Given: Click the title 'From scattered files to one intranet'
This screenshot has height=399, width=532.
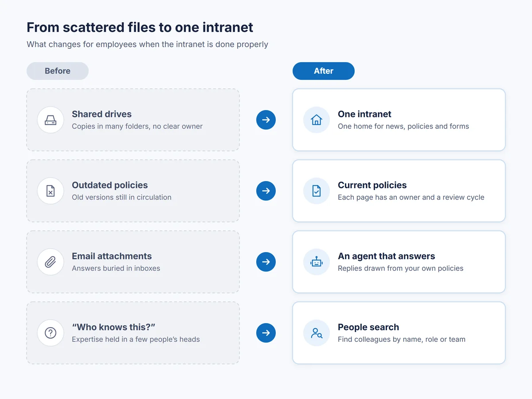Looking at the screenshot, I should pyautogui.click(x=140, y=27).
